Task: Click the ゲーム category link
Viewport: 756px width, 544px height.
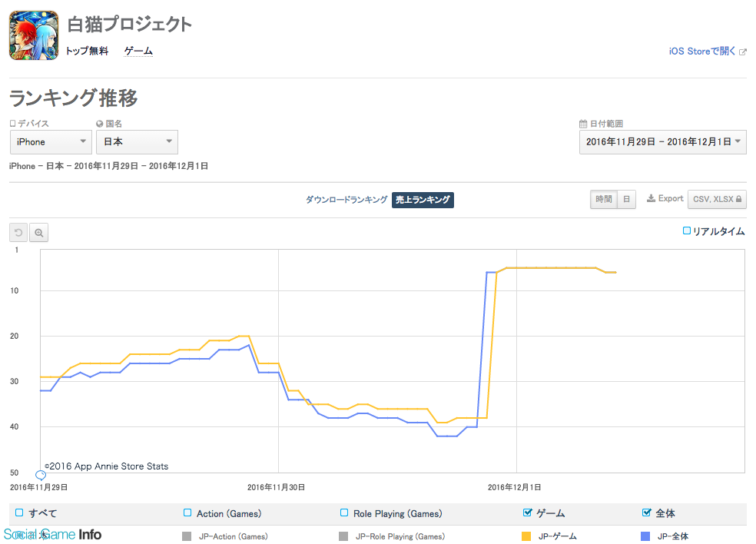Action: tap(138, 51)
